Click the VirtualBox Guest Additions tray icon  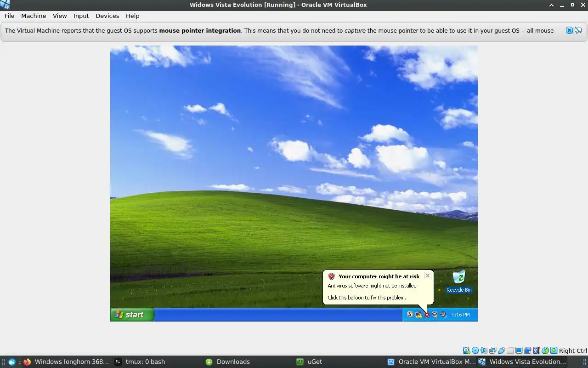coord(435,315)
